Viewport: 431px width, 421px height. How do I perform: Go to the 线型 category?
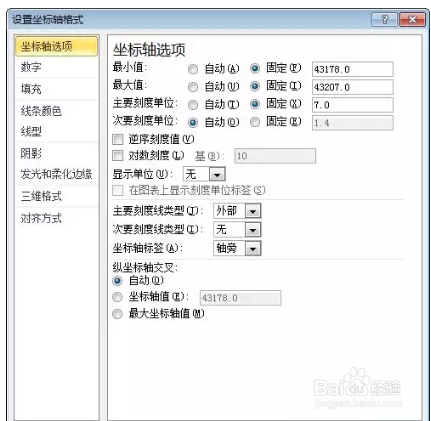[57, 132]
